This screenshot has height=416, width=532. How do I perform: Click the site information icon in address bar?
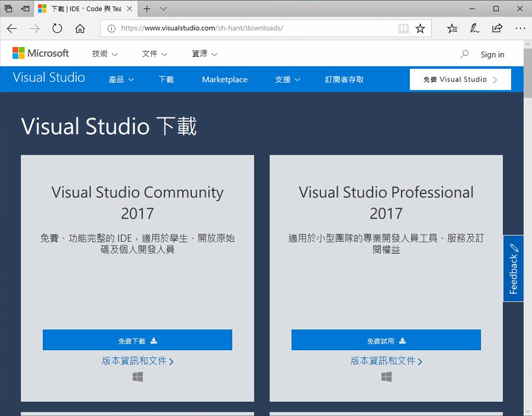(x=111, y=29)
